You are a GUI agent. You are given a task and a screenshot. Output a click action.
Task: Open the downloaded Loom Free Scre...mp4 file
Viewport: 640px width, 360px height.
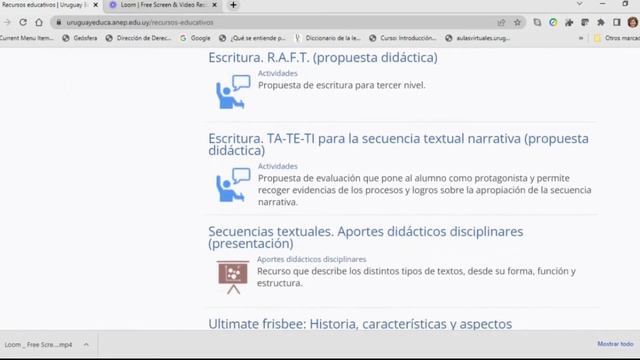38,345
